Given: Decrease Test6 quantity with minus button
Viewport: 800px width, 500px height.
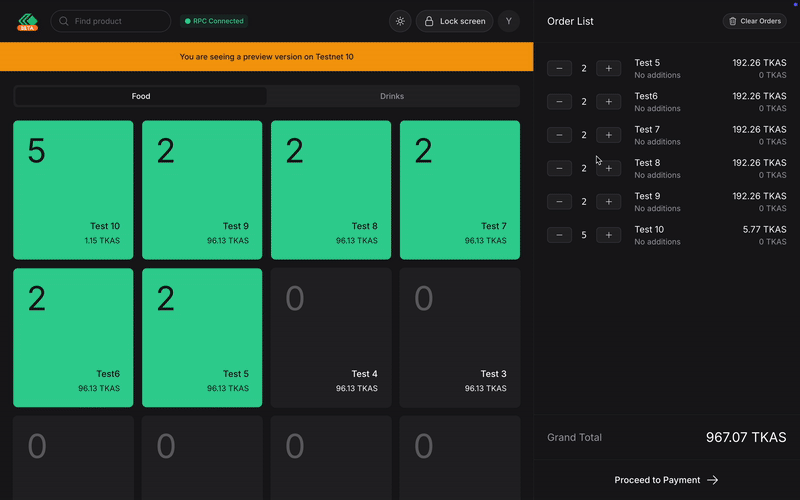Looking at the screenshot, I should click(560, 101).
